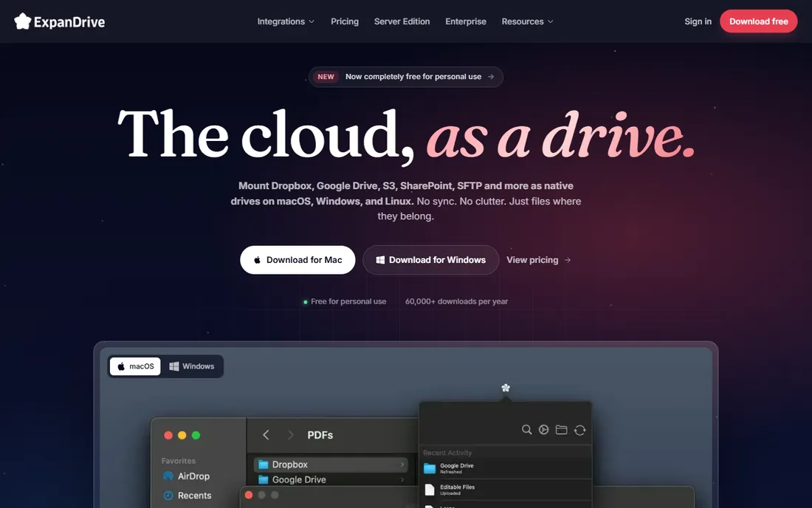This screenshot has width=812, height=508.
Task: Switch to the Windows preview tab
Action: click(192, 366)
